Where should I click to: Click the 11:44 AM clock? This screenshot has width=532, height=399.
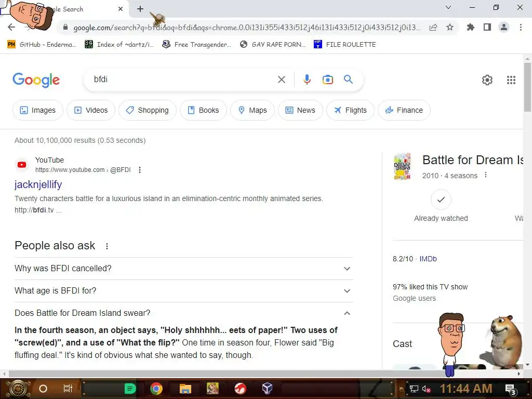[x=466, y=389]
